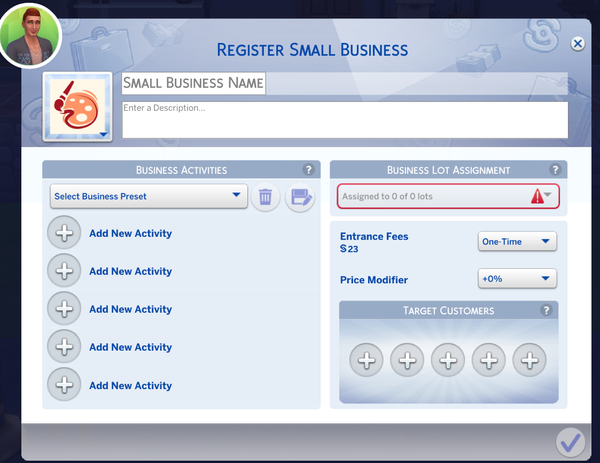The width and height of the screenshot is (600, 463).
Task: Add first target customer plus slot
Action: 366,360
